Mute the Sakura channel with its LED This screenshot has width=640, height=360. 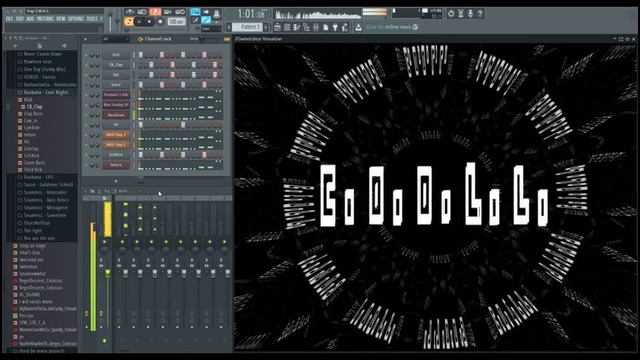click(86, 165)
